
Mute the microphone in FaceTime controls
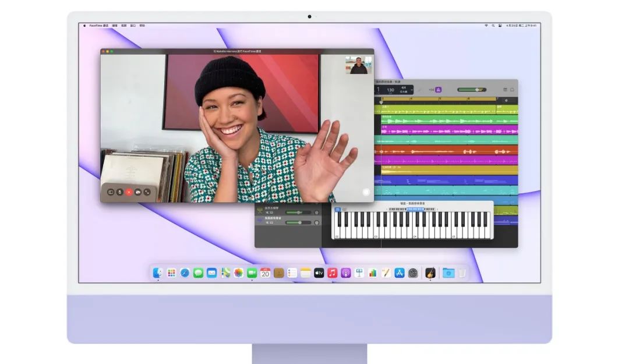119,192
